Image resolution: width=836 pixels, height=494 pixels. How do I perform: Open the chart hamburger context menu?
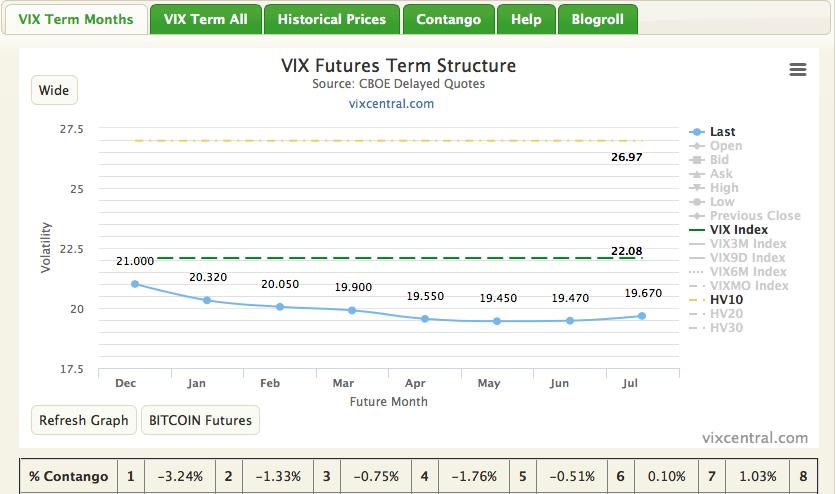tap(797, 69)
